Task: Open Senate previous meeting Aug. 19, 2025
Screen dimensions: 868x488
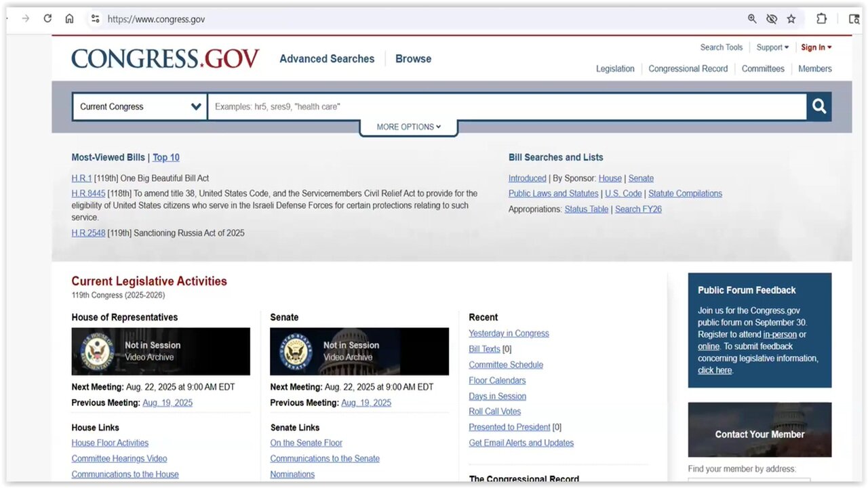Action: (x=366, y=403)
